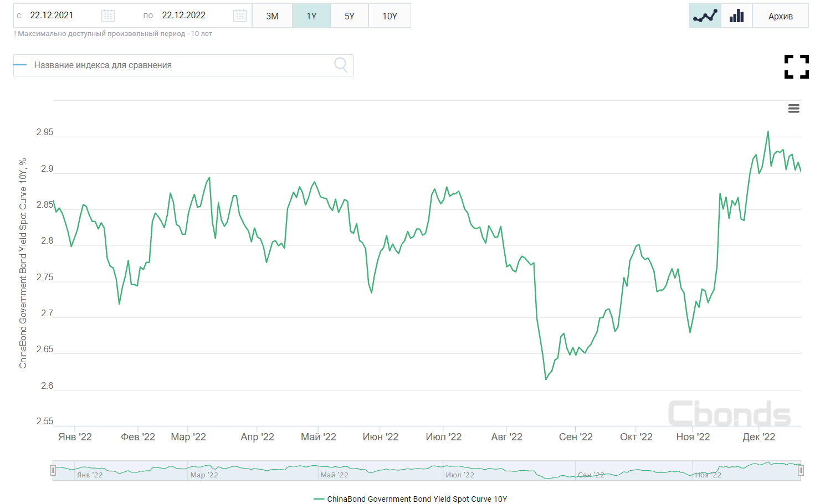Click the navigator near Май '22
Screen dimensions: 820x504
pyautogui.click(x=335, y=475)
